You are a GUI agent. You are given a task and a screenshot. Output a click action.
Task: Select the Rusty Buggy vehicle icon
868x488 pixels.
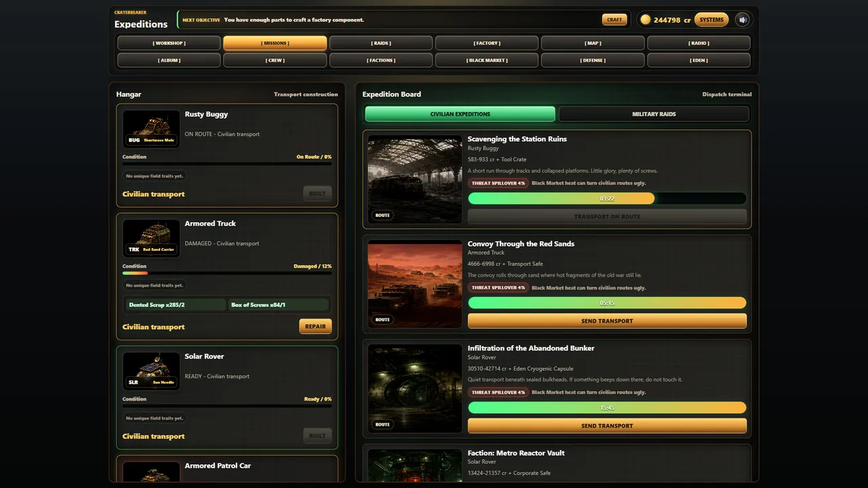(x=151, y=129)
